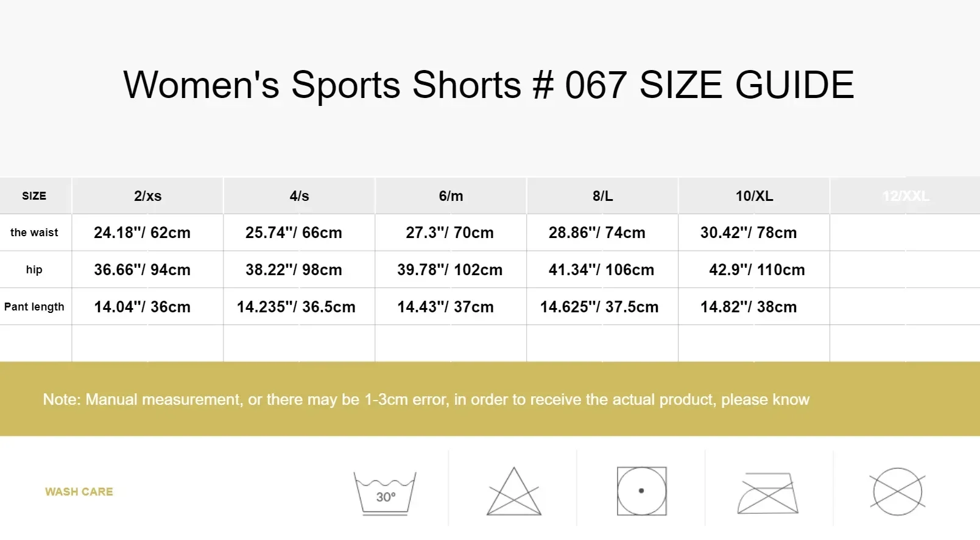Select the 6/m size column header

[x=451, y=196]
